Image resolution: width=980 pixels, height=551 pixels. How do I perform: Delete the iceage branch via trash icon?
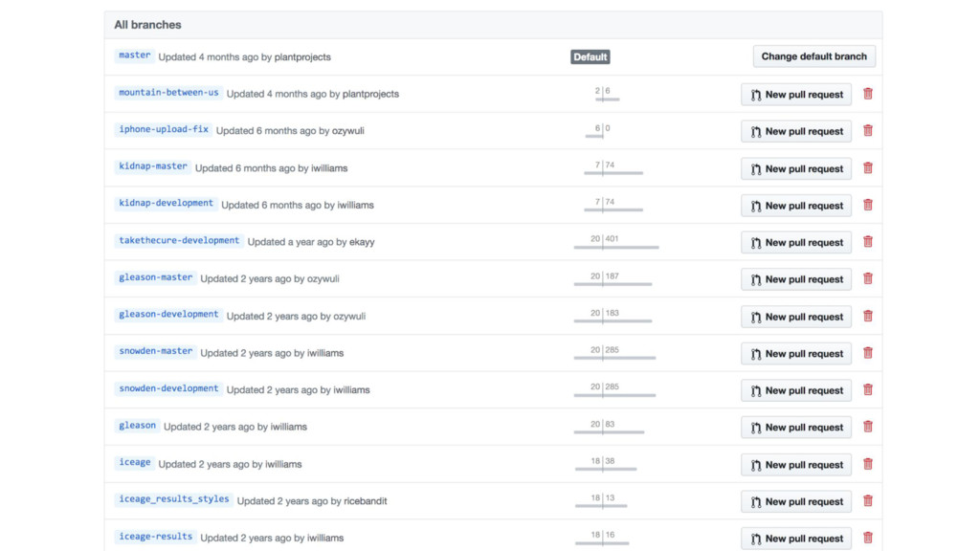tap(867, 464)
